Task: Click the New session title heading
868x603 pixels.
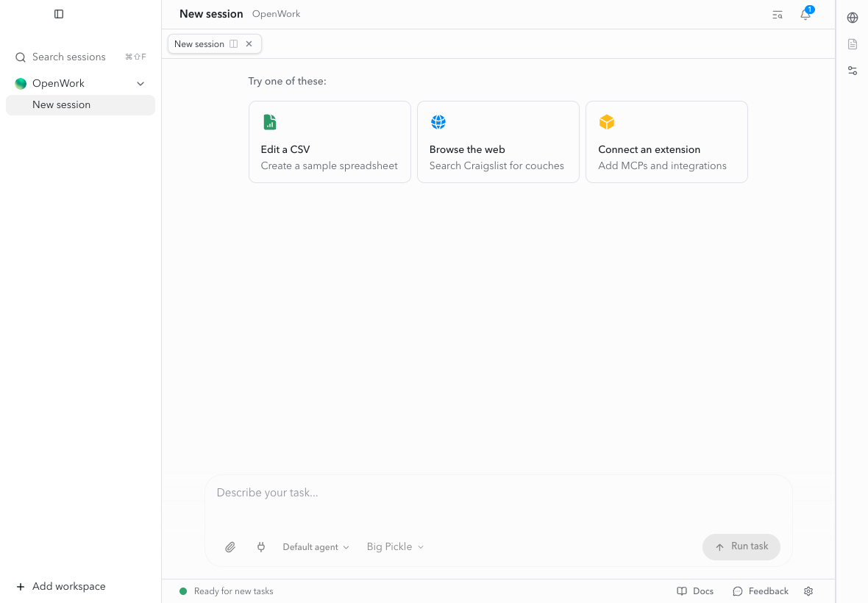Action: click(211, 15)
